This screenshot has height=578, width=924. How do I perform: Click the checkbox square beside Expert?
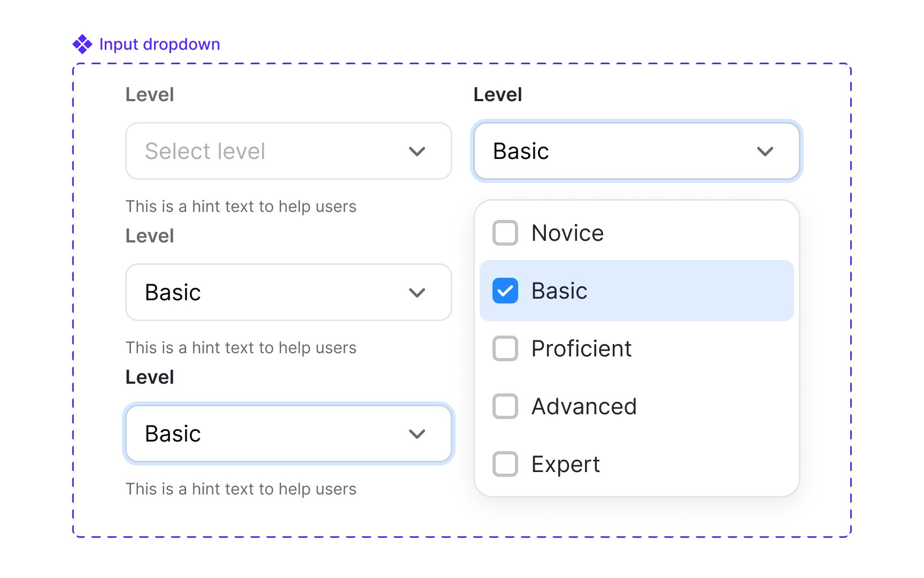coord(505,464)
